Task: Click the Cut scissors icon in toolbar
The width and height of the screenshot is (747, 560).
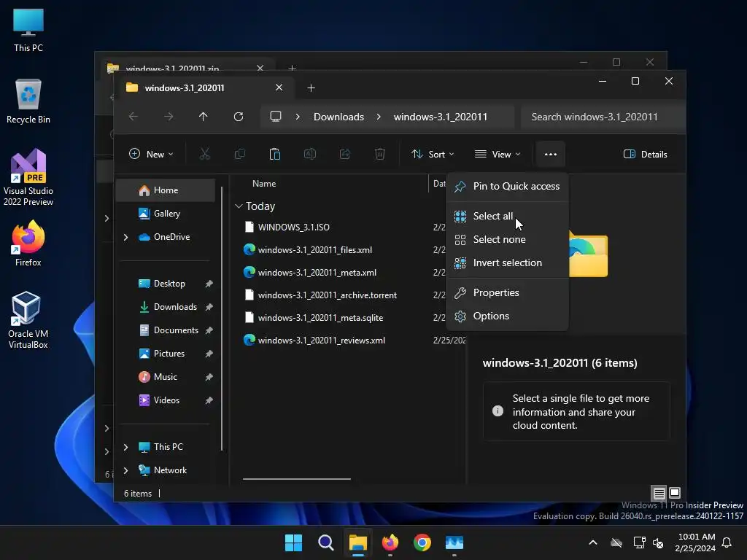Action: click(204, 154)
